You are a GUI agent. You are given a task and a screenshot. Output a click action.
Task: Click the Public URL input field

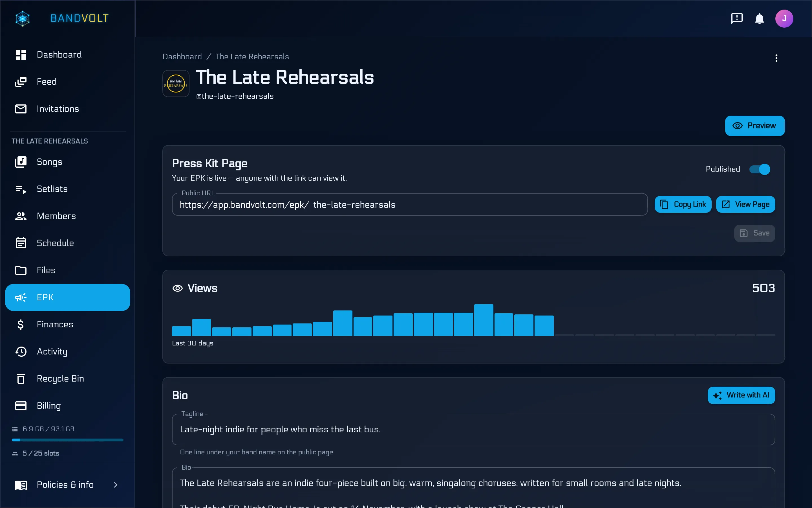(x=409, y=204)
